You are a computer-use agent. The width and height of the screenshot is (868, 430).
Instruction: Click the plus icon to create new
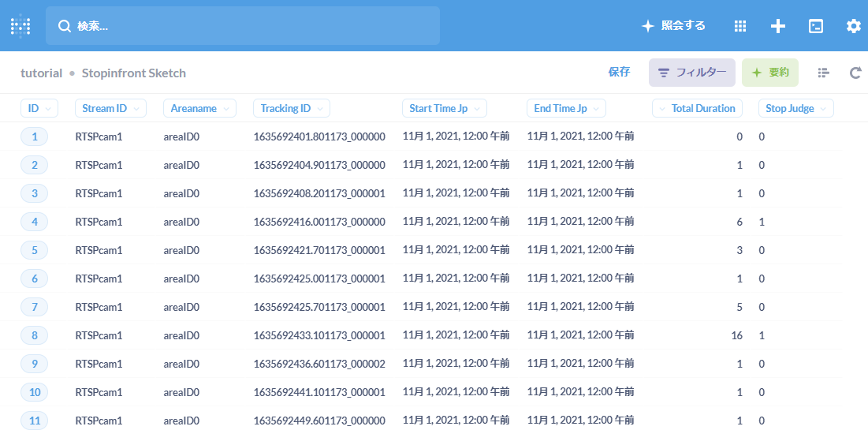[777, 26]
